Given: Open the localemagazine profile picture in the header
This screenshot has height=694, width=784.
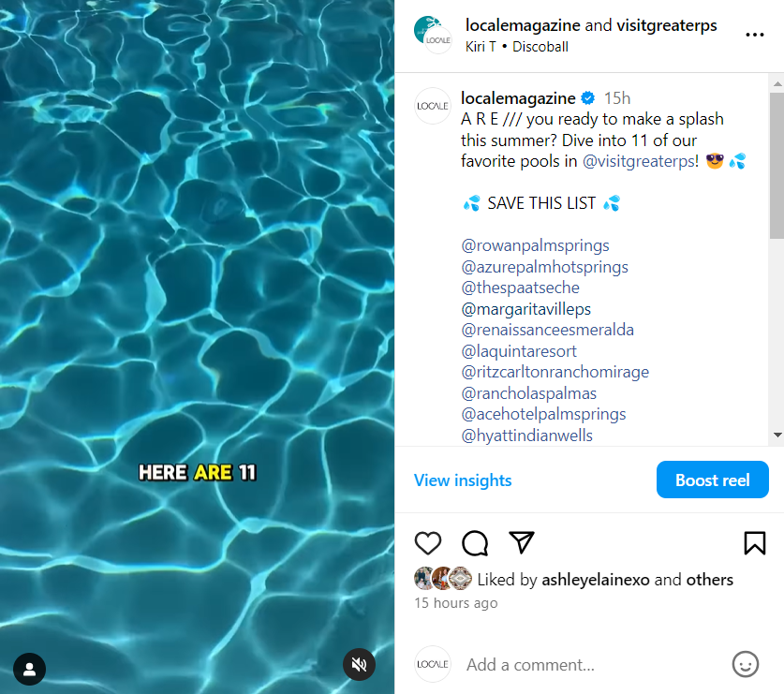Looking at the screenshot, I should pyautogui.click(x=433, y=35).
